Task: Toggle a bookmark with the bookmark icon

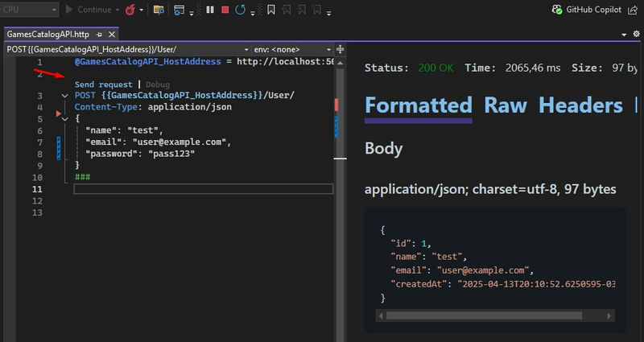Action: [x=270, y=10]
